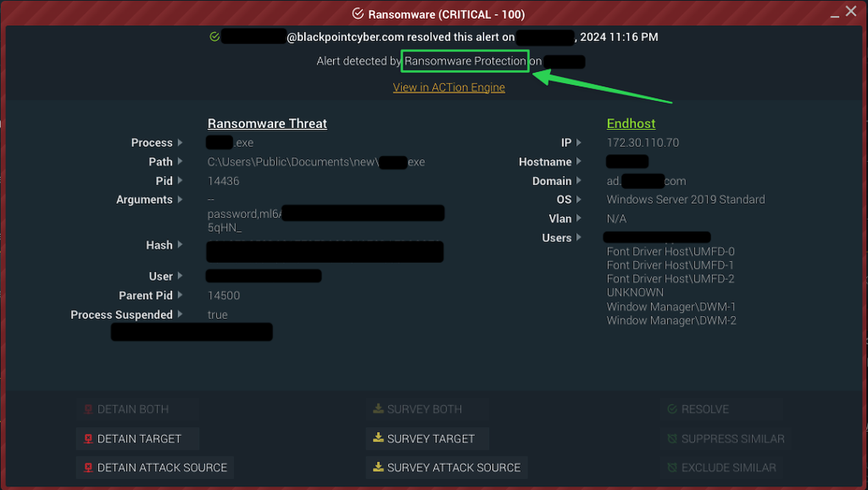Click the Detain Target button
This screenshot has height=490, width=868.
137,439
